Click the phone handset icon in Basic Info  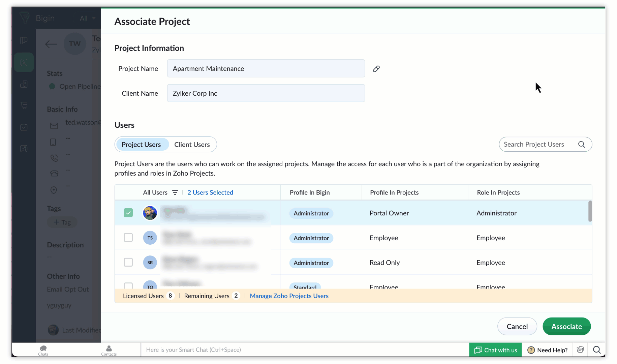point(54,158)
